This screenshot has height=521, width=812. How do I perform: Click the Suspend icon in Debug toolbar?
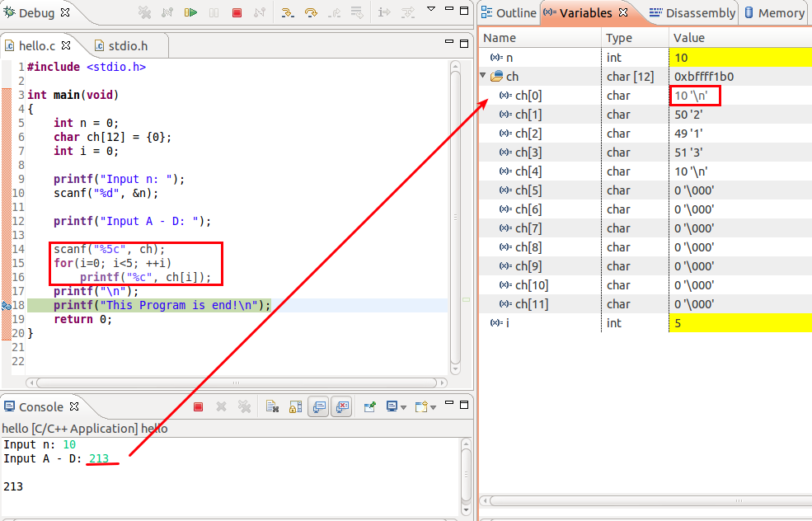[214, 12]
